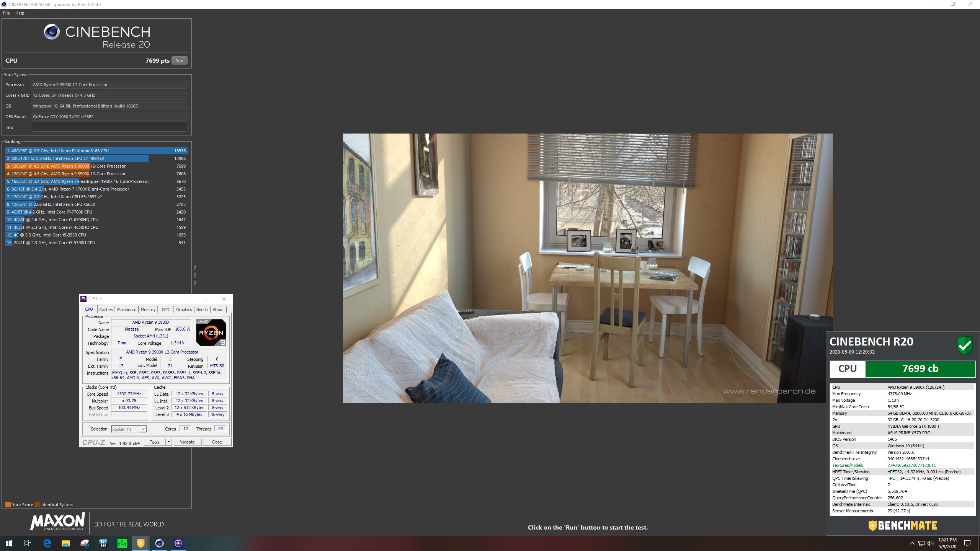
Task: Close the CPU-Z window
Action: (224, 299)
